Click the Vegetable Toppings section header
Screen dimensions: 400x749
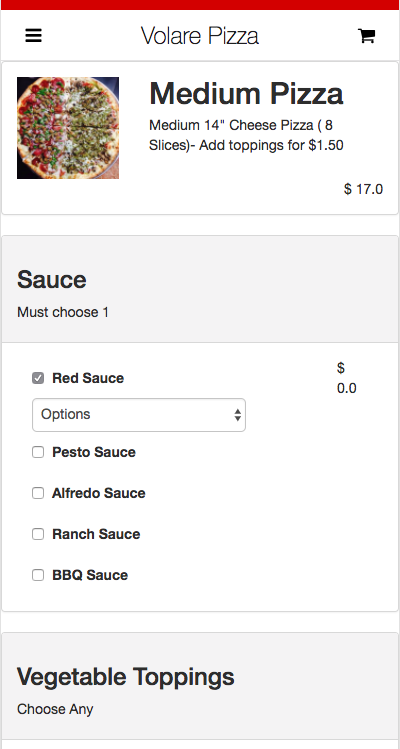tap(126, 677)
